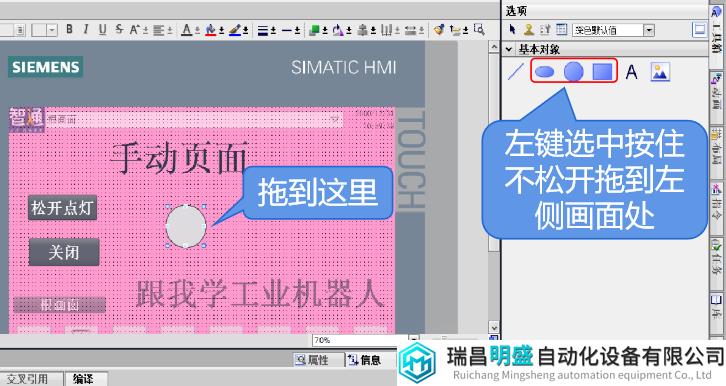
Task: Switch to the 属性 tab
Action: point(313,360)
